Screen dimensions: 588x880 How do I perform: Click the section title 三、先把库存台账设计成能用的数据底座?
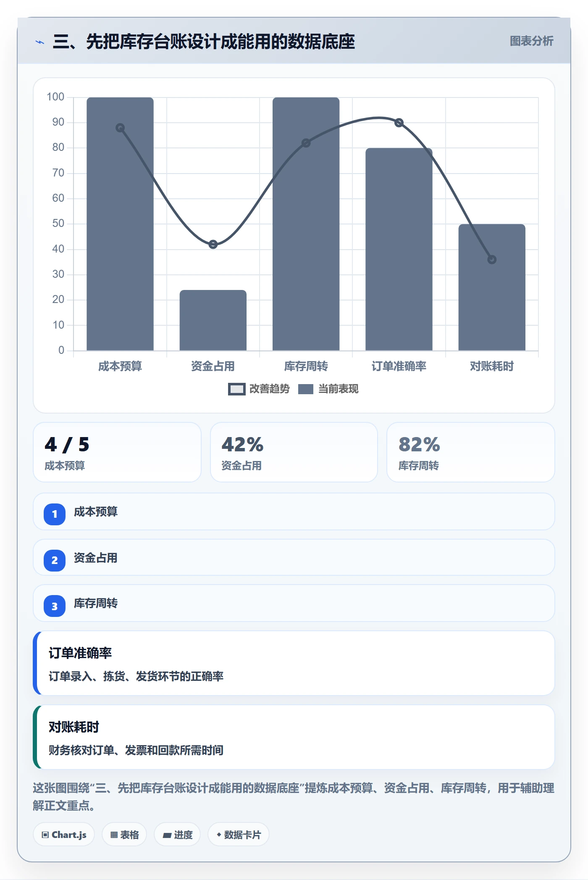pyautogui.click(x=204, y=42)
